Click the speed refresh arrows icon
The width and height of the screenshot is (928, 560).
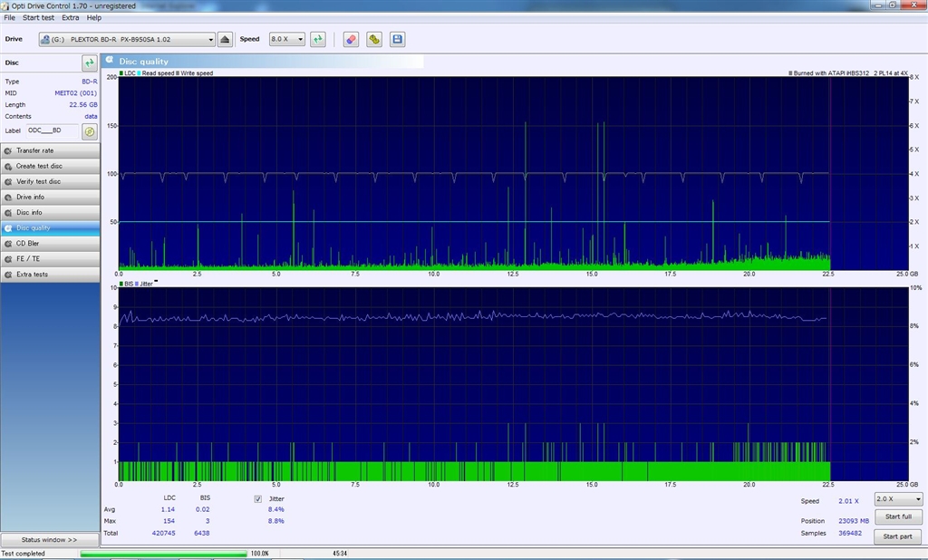(x=317, y=39)
